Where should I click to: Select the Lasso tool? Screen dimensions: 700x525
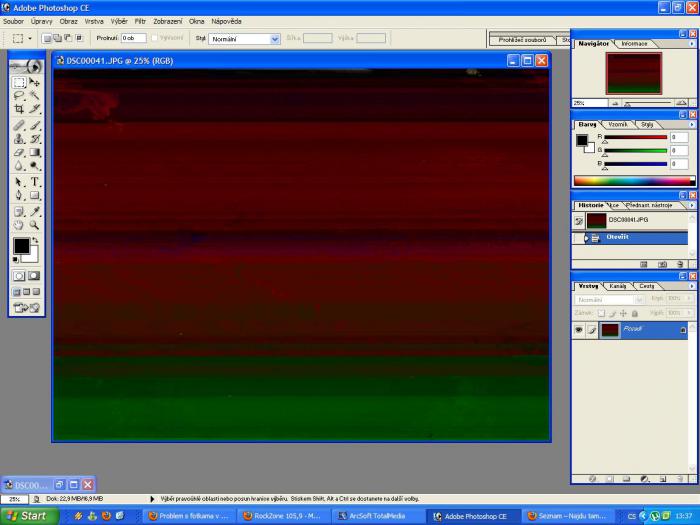click(x=19, y=95)
